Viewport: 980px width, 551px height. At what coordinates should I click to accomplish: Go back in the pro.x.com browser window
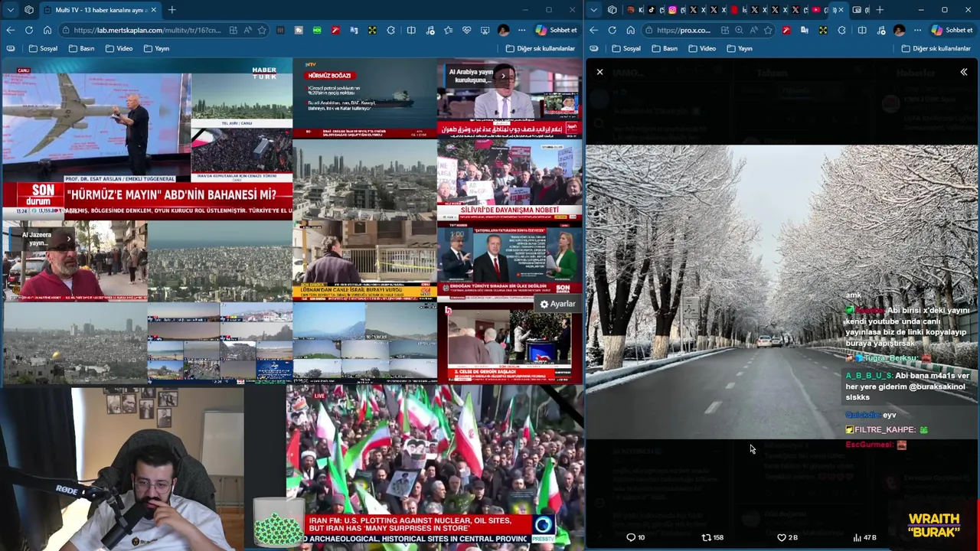pos(593,30)
